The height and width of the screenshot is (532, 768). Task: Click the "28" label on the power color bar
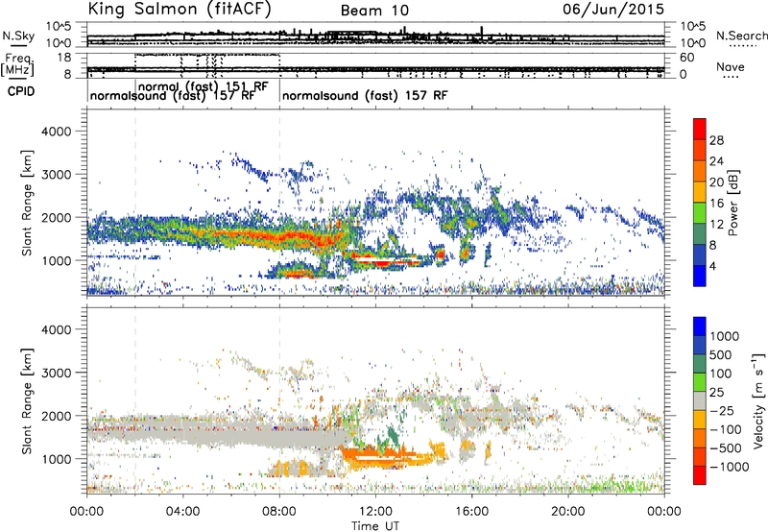click(x=716, y=140)
